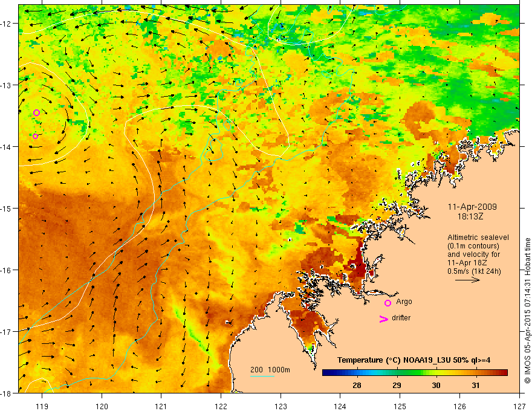The height and width of the screenshot is (411, 532).
Task: Click the upper Argo float circle near 13.5S
Action: 37,112
